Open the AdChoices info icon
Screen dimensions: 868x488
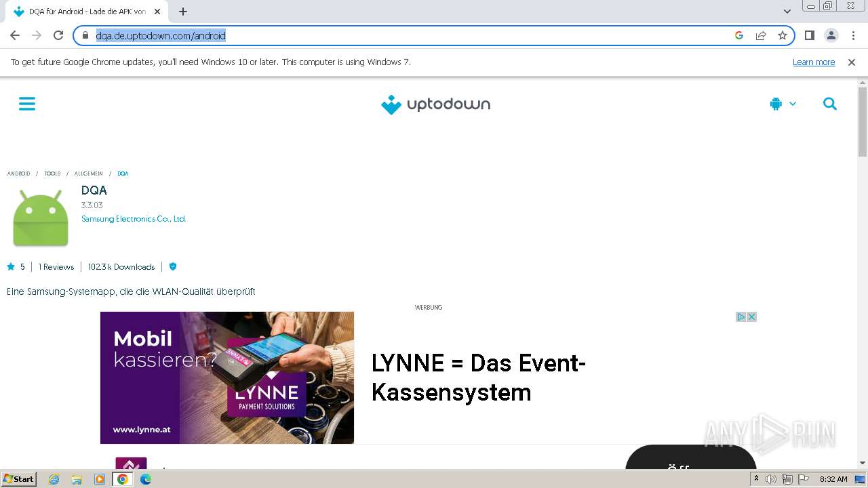click(741, 317)
